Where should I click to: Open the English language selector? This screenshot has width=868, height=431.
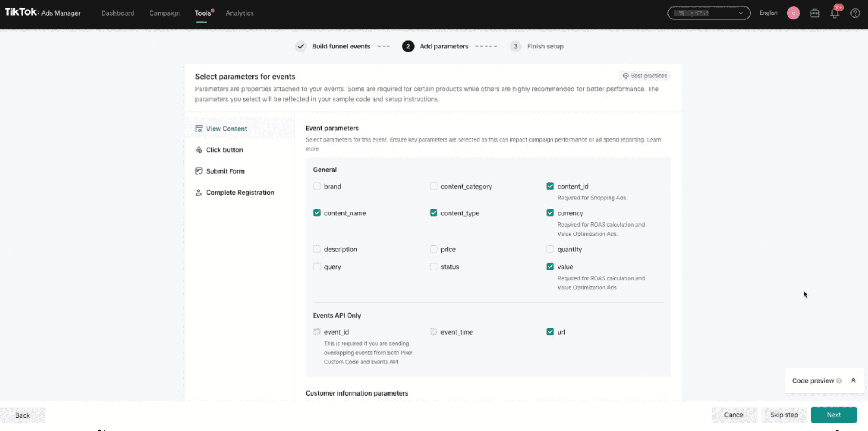[768, 13]
